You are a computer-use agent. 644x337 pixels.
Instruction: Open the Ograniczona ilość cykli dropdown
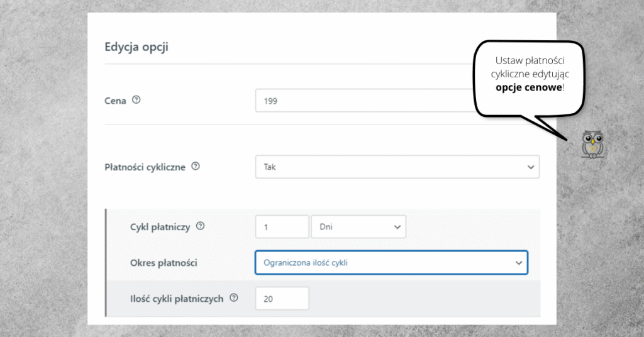click(x=391, y=263)
